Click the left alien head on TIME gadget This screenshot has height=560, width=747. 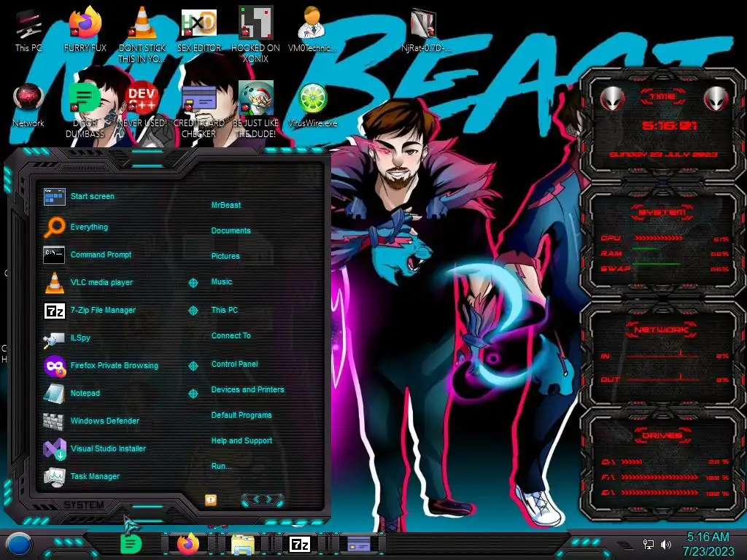pos(612,99)
